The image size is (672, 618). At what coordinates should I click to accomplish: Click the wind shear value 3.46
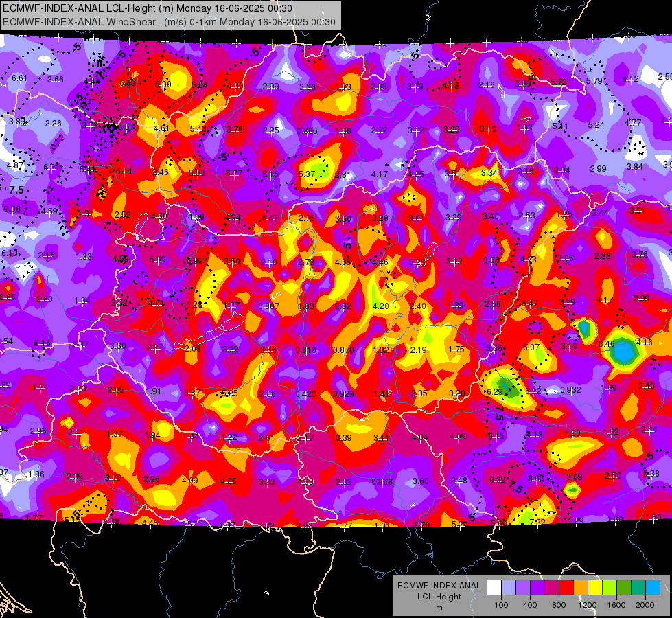tap(606, 344)
